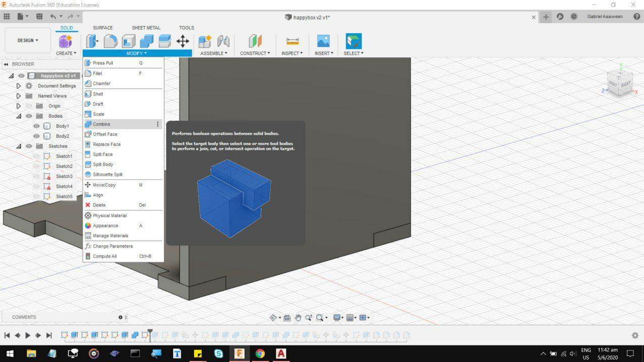
Task: Close the happybox v2 v1 document tab
Action: (534, 17)
